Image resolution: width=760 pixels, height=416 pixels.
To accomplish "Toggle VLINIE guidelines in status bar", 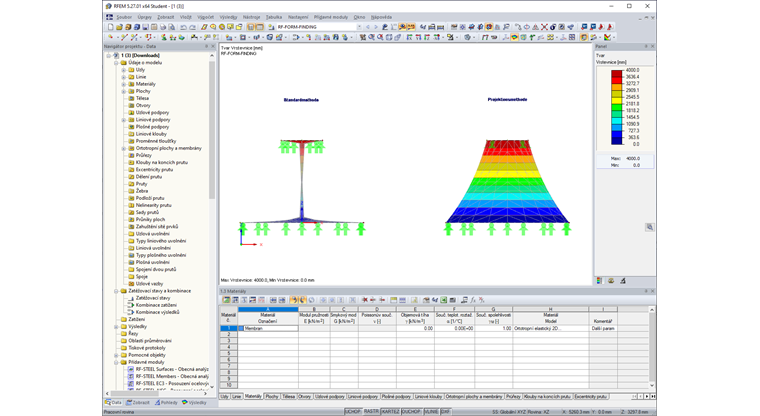I will coord(431,412).
